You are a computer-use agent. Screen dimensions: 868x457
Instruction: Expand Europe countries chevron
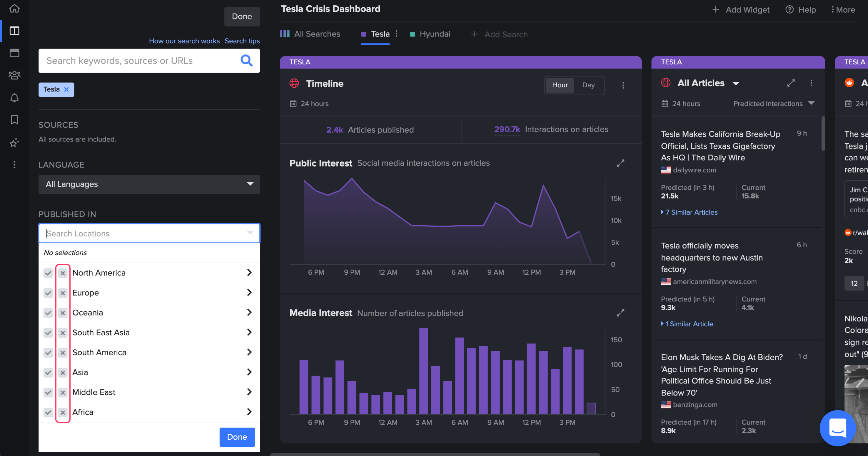pyautogui.click(x=249, y=293)
